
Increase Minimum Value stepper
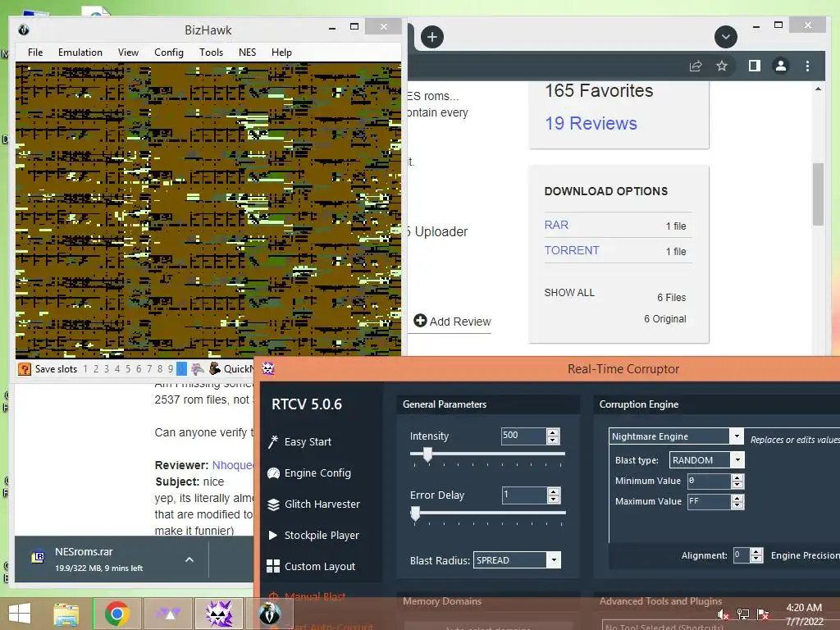tap(737, 477)
